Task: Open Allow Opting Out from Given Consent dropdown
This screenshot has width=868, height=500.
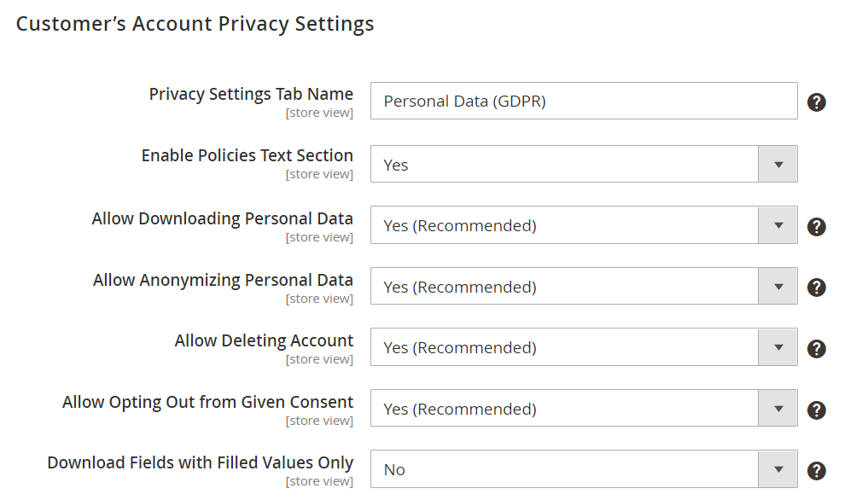Action: tap(584, 409)
